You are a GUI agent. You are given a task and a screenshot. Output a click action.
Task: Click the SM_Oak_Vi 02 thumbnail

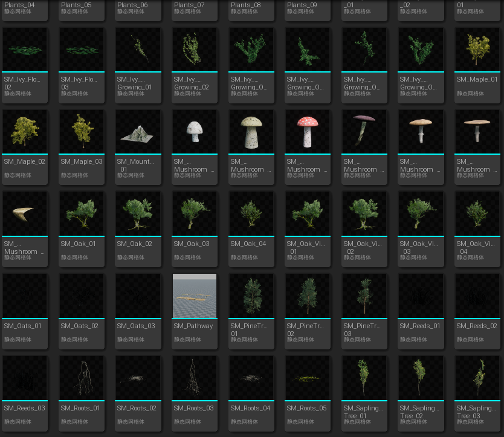click(364, 214)
